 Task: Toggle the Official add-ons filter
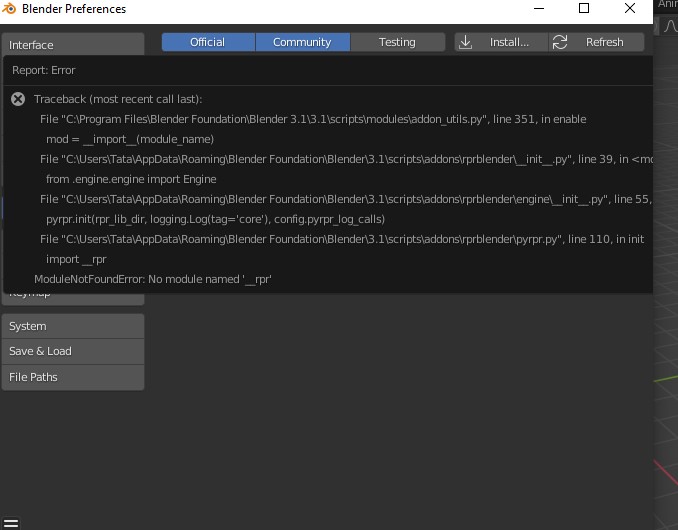coord(208,42)
